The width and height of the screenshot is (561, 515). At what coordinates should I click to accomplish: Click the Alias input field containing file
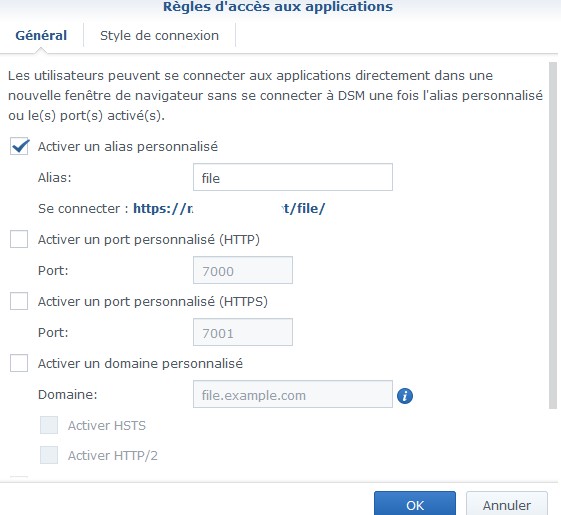(x=293, y=177)
